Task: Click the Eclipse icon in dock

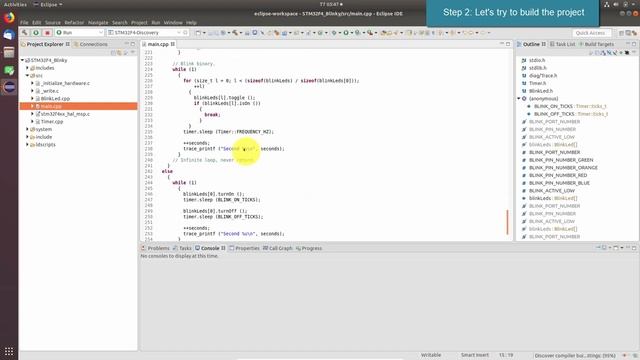Action: 9,87
